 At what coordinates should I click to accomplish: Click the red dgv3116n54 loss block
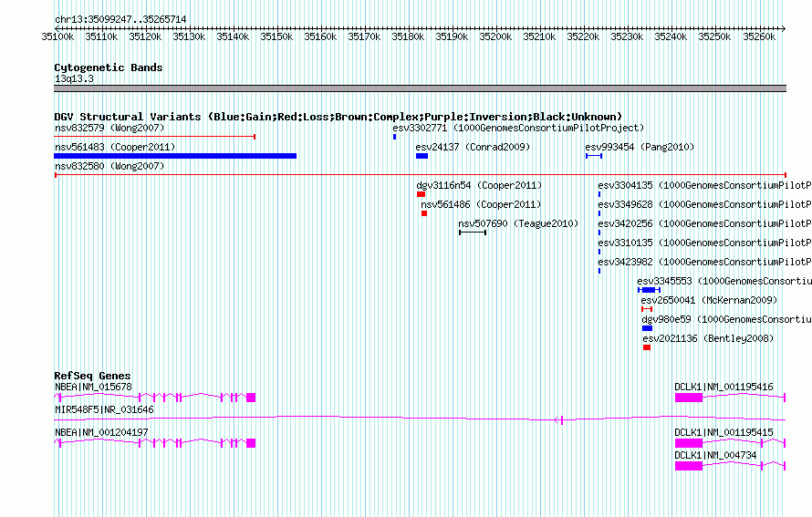point(421,194)
